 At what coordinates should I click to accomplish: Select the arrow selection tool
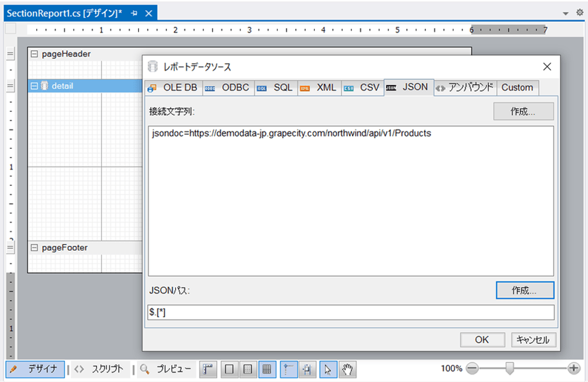328,369
